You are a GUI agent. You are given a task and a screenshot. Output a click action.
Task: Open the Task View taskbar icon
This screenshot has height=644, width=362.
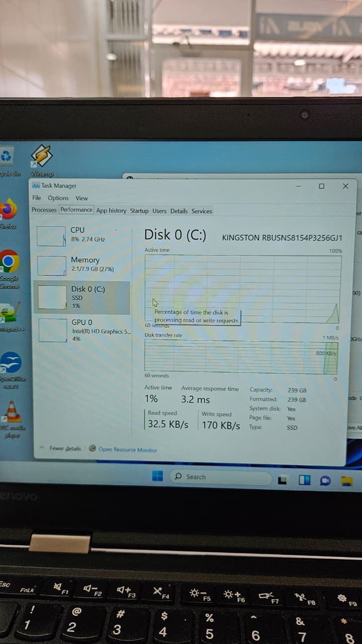tap(283, 480)
